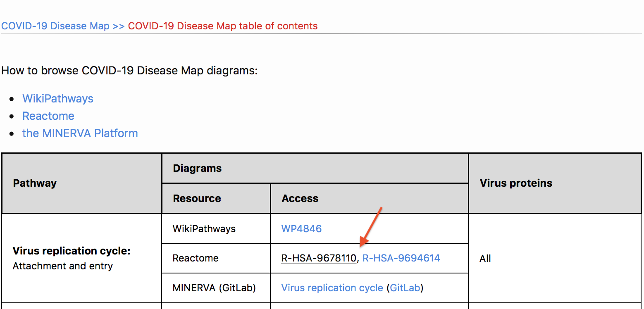Viewport: 644px width, 309px height.
Task: Click the underlined R-HSA-9678110 link
Action: click(318, 258)
